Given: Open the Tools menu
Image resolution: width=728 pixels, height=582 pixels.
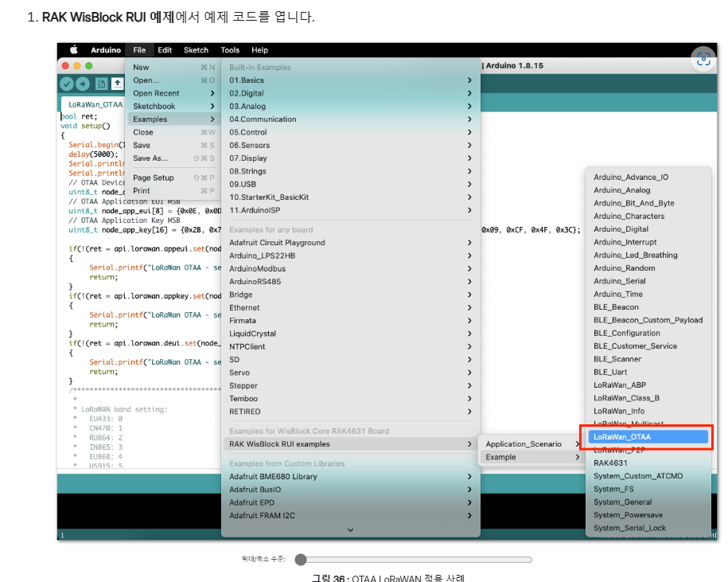Looking at the screenshot, I should pos(230,50).
